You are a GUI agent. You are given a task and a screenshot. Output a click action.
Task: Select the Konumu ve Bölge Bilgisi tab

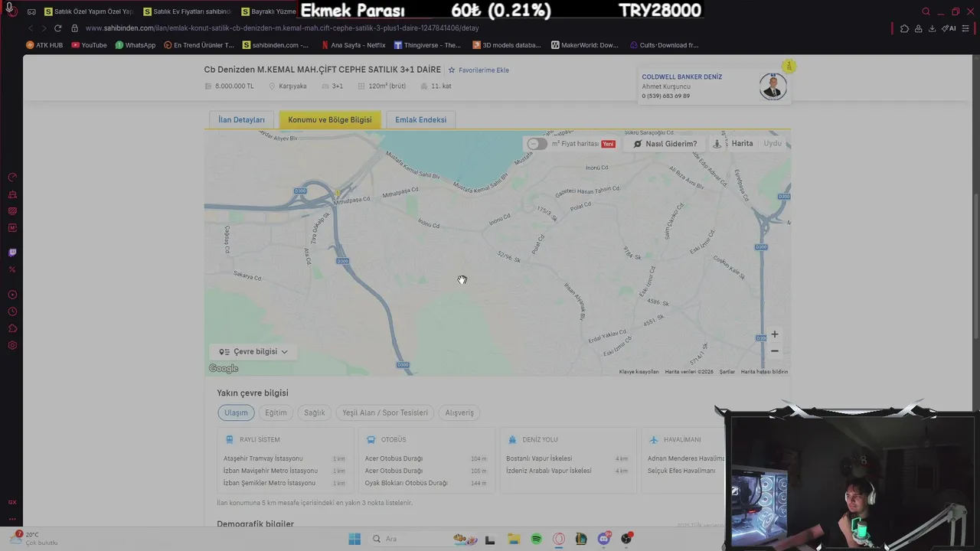click(330, 119)
